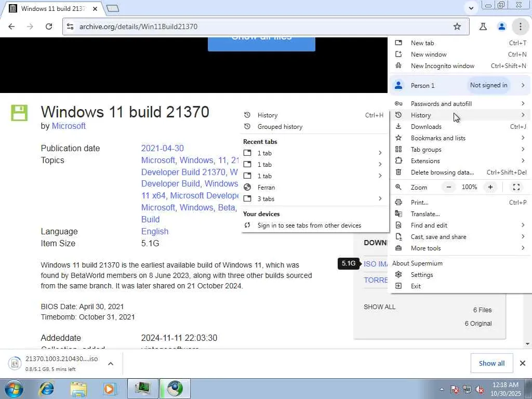This screenshot has height=399, width=532.
Task: Open the ISO IMAGE download link
Action: (375, 263)
